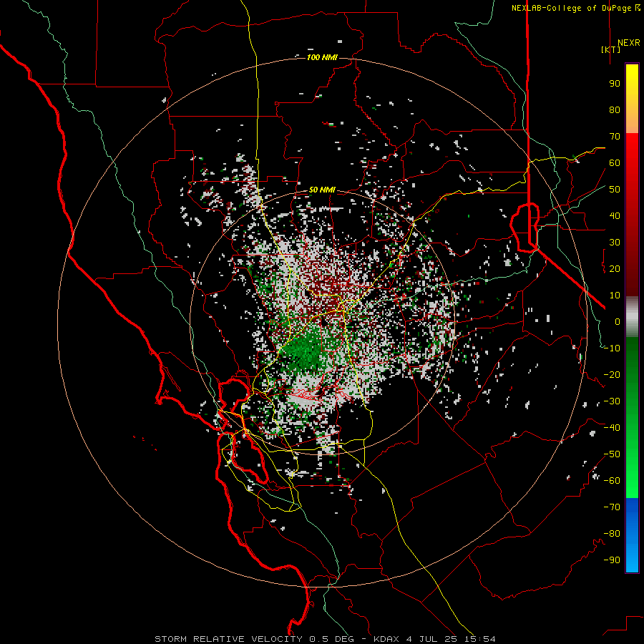Click the -80 value on velocity scale

(x=612, y=534)
